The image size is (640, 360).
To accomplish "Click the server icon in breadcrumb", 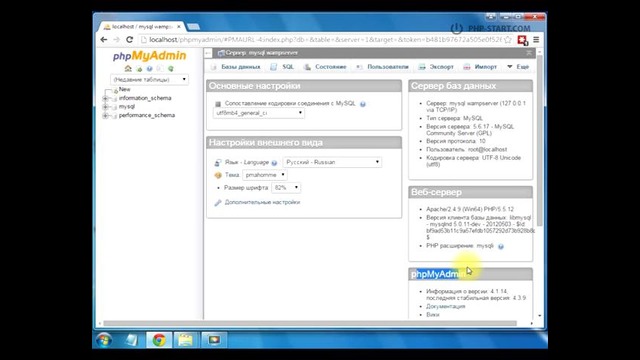I will [x=221, y=53].
